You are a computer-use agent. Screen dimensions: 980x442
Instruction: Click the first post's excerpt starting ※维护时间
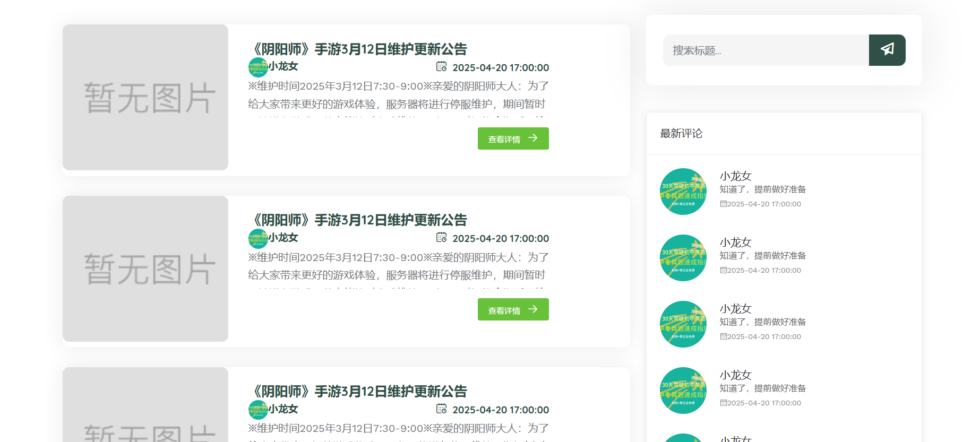[x=399, y=98]
